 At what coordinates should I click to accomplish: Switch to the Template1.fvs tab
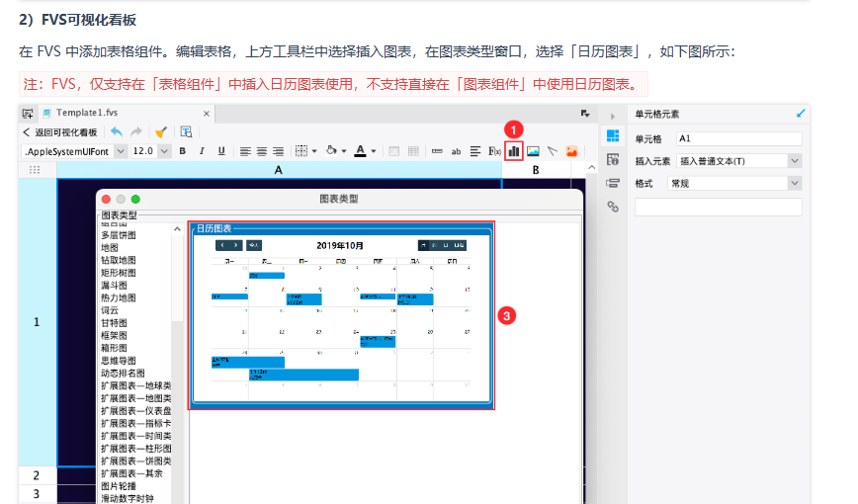pyautogui.click(x=86, y=113)
